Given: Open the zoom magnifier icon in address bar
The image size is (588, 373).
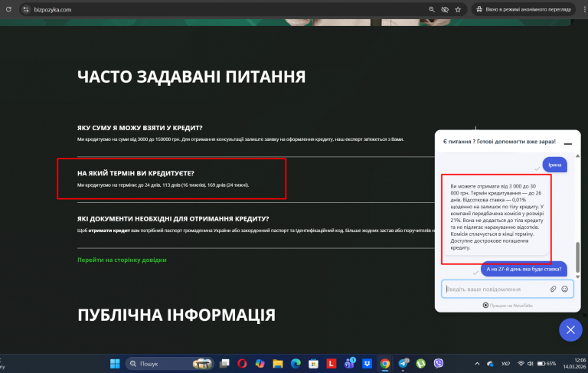Looking at the screenshot, I should [432, 9].
